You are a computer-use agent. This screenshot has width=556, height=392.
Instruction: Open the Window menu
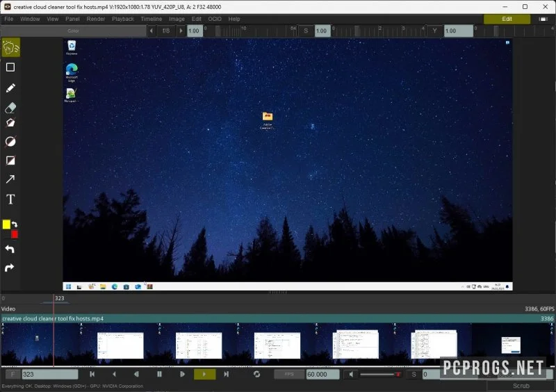30,19
